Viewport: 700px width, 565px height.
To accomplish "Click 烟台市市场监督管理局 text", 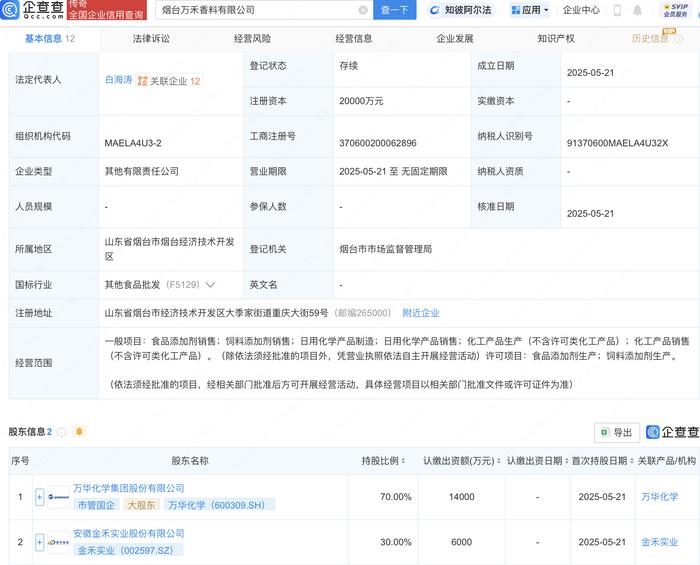I will point(386,249).
